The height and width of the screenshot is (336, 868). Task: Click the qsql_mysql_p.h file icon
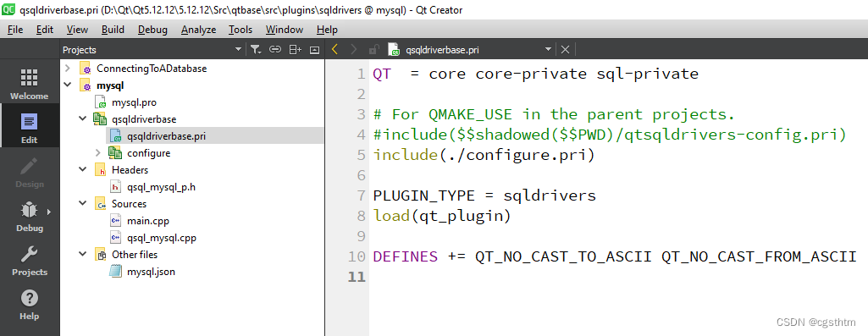pos(115,186)
